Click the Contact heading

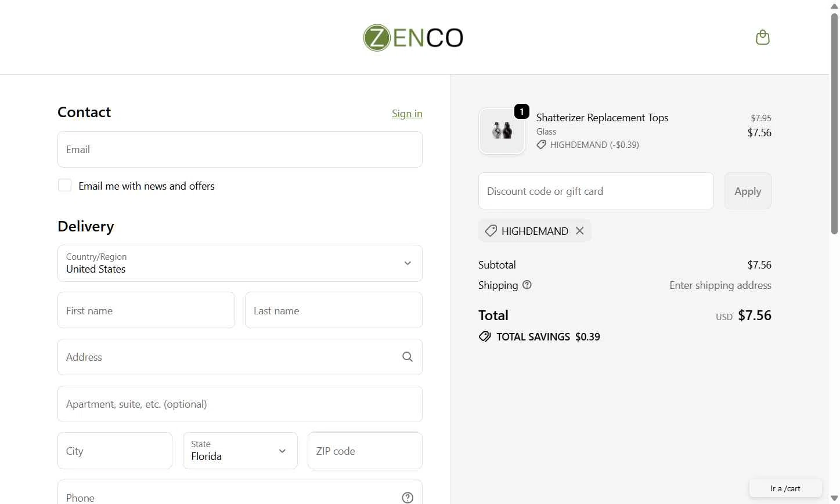(x=84, y=112)
